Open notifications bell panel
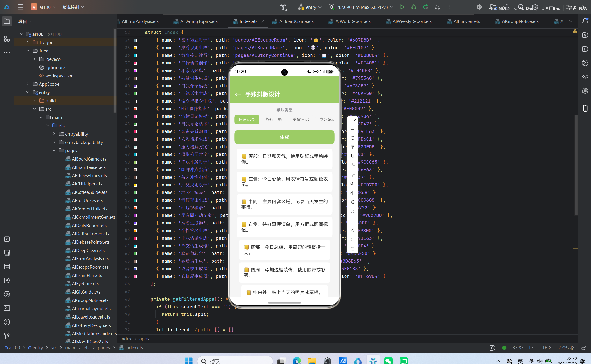The width and height of the screenshot is (591, 364). (585, 21)
